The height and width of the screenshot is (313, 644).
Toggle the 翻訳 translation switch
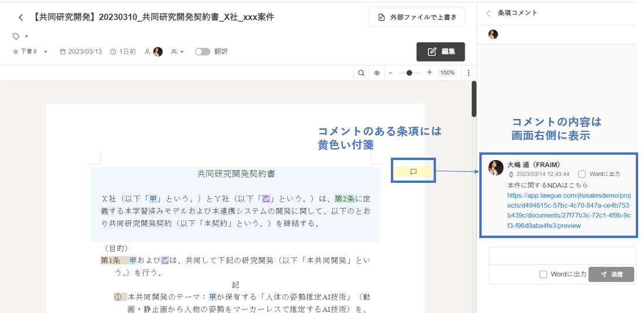(x=203, y=52)
